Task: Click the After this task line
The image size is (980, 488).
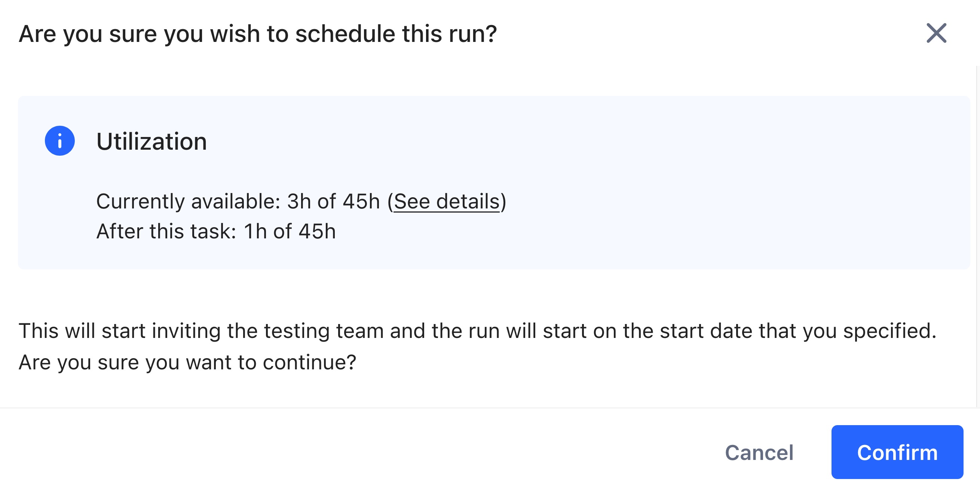Action: pos(216,230)
